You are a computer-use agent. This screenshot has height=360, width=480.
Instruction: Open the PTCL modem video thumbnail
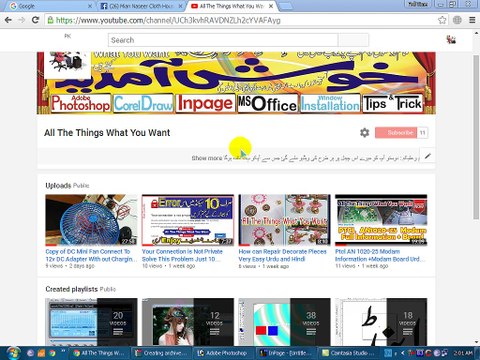click(381, 220)
